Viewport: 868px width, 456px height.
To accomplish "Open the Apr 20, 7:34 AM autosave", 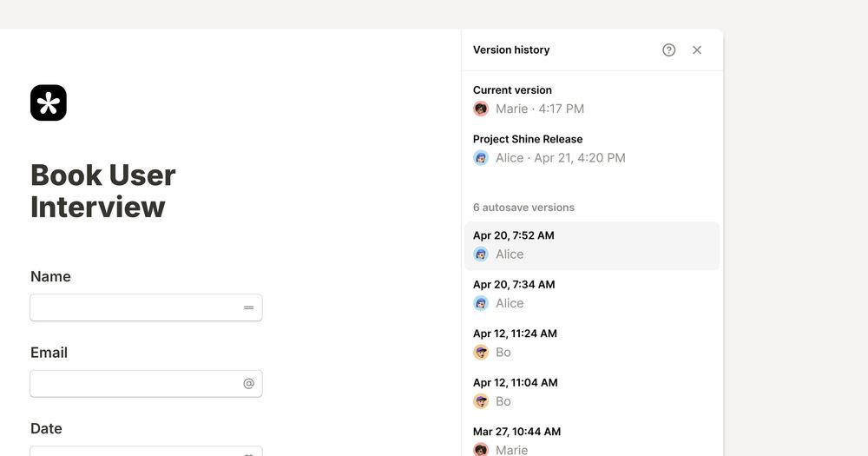I will coord(592,294).
